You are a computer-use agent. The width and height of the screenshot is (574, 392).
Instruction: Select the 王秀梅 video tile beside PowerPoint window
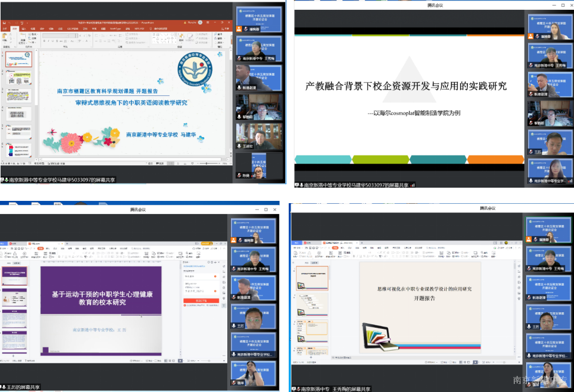[259, 48]
